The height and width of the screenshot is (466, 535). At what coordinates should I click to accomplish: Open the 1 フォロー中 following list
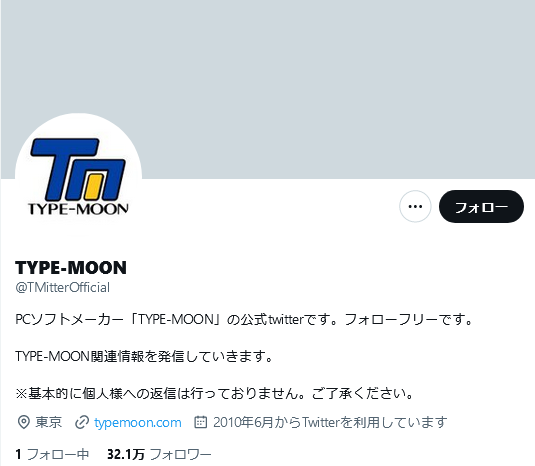[52, 454]
